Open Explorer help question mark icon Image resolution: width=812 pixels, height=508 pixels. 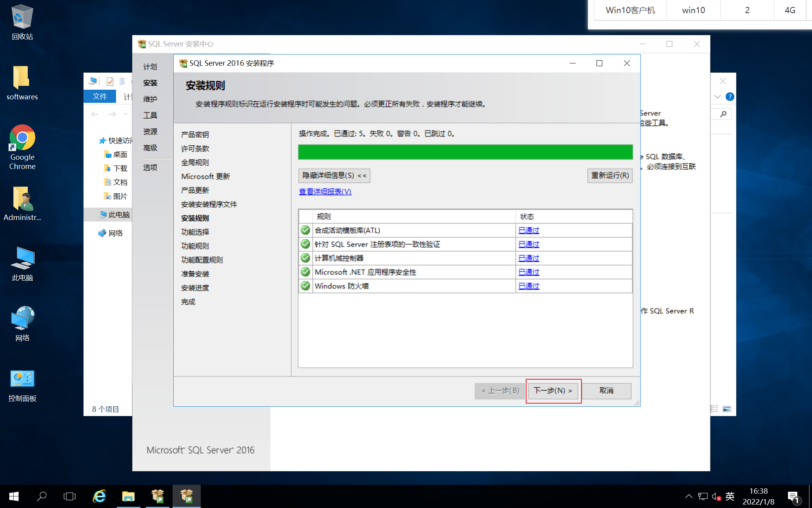(x=730, y=97)
